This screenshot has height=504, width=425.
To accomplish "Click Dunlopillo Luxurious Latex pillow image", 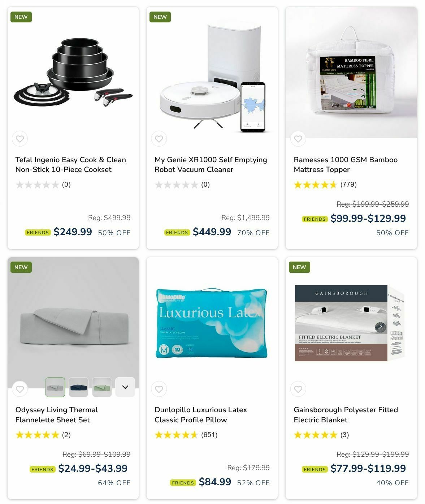I will [x=212, y=323].
